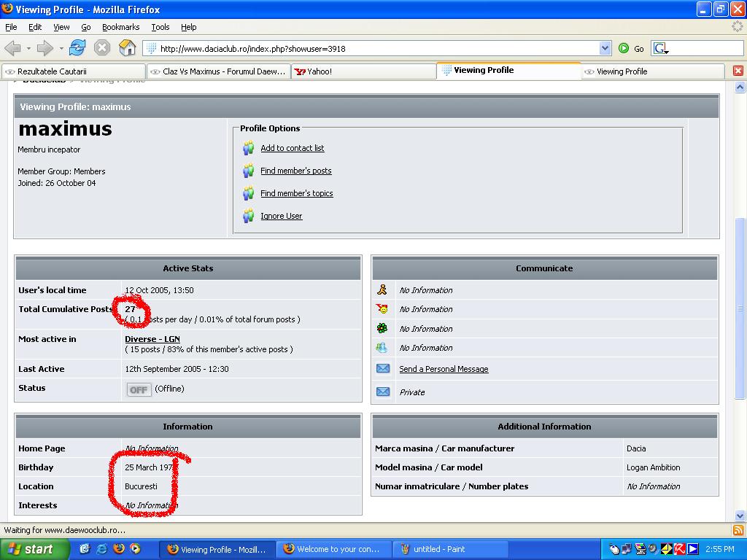Go to the Home page icon

(x=128, y=48)
